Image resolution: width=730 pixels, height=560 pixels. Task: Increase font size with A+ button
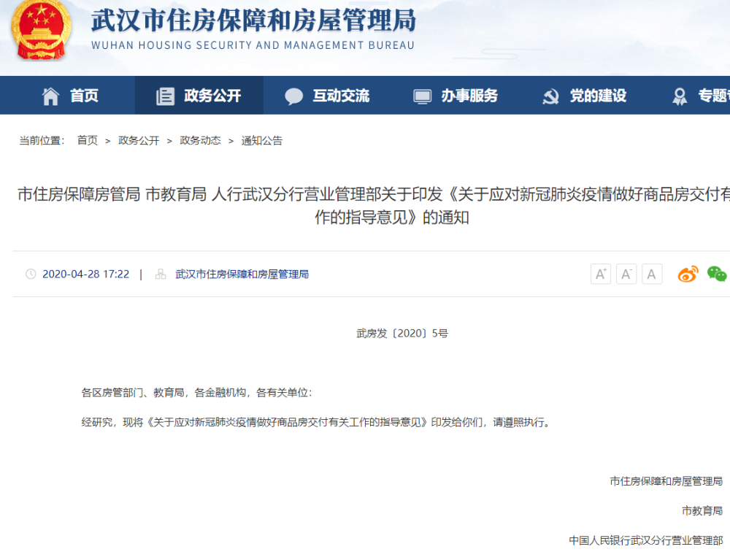tap(600, 273)
